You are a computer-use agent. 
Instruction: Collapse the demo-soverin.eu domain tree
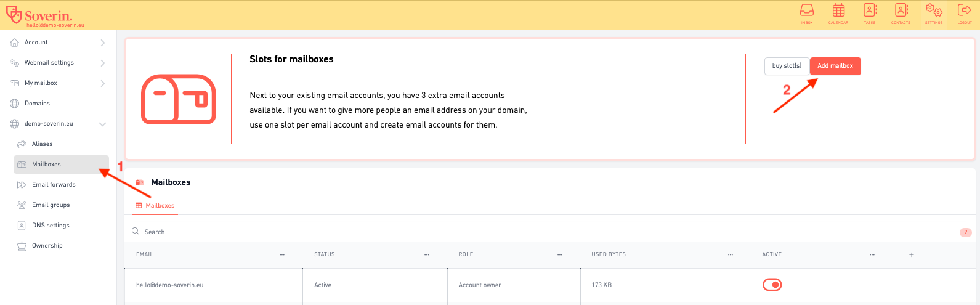[102, 124]
